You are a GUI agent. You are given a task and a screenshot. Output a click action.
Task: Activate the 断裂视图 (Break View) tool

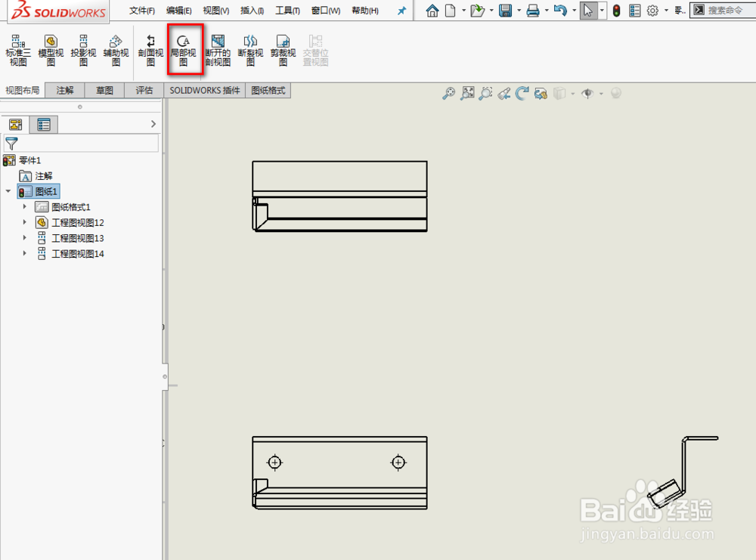pyautogui.click(x=250, y=48)
